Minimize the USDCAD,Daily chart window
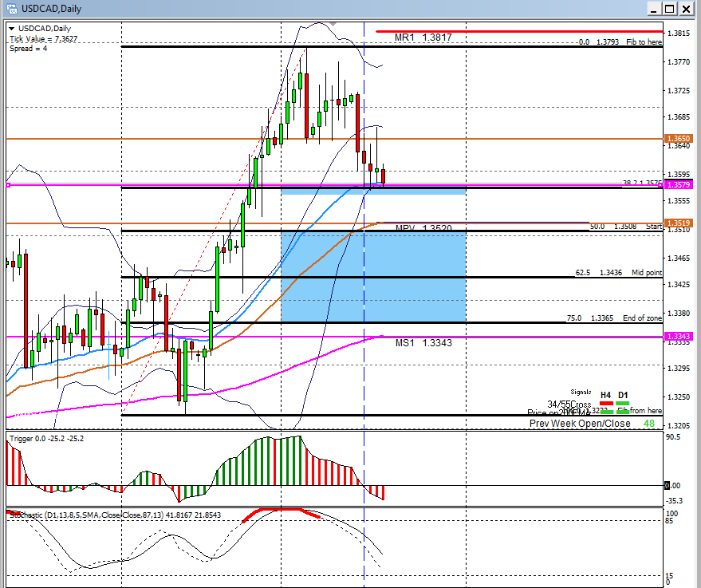Image resolution: width=701 pixels, height=588 pixels. [x=654, y=9]
